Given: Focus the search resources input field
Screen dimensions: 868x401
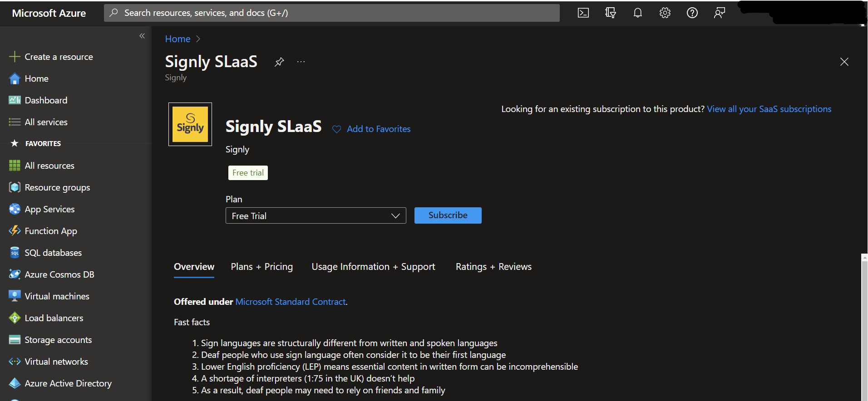Looking at the screenshot, I should tap(332, 13).
